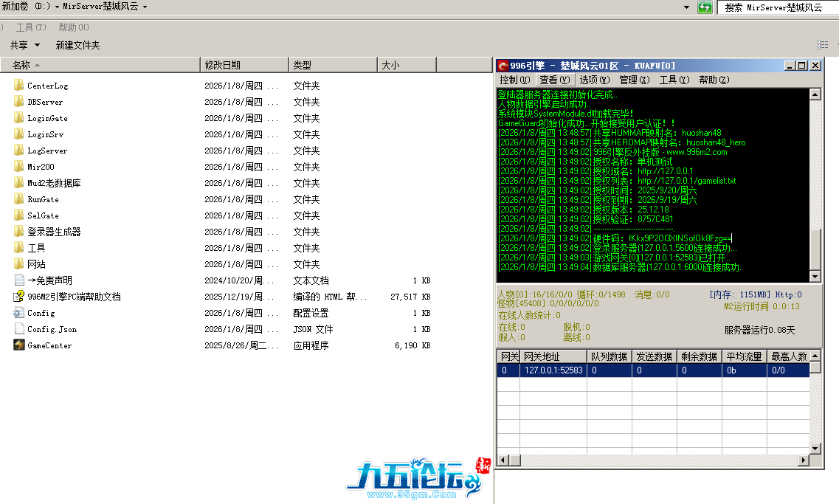Select the Mir200 folder icon

pos(19,167)
